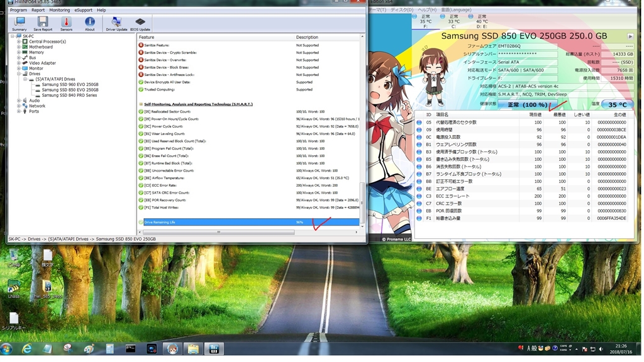Expand the Memory tree node
Image resolution: width=644 pixels, height=362 pixels.
click(18, 52)
